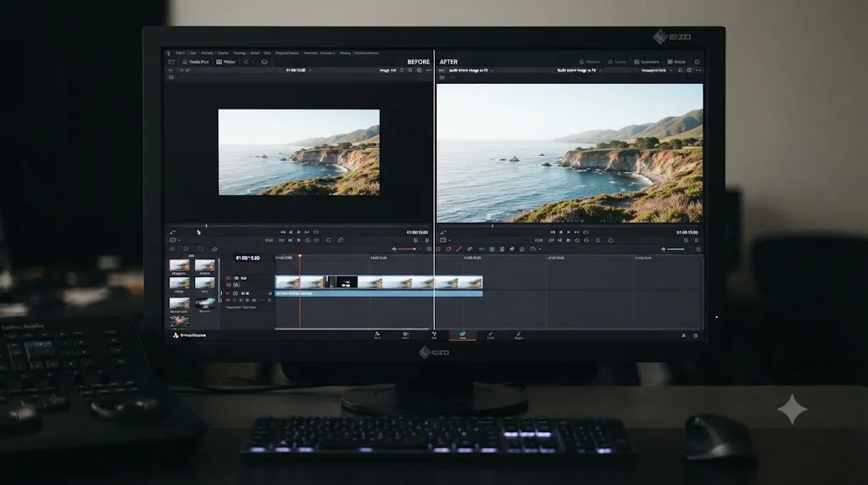Play the AFTER viewer

click(569, 232)
